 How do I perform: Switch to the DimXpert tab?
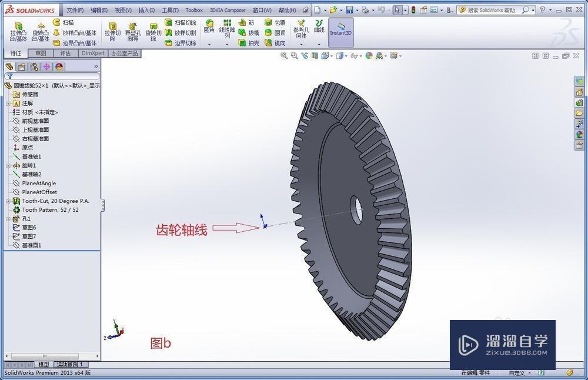click(93, 54)
